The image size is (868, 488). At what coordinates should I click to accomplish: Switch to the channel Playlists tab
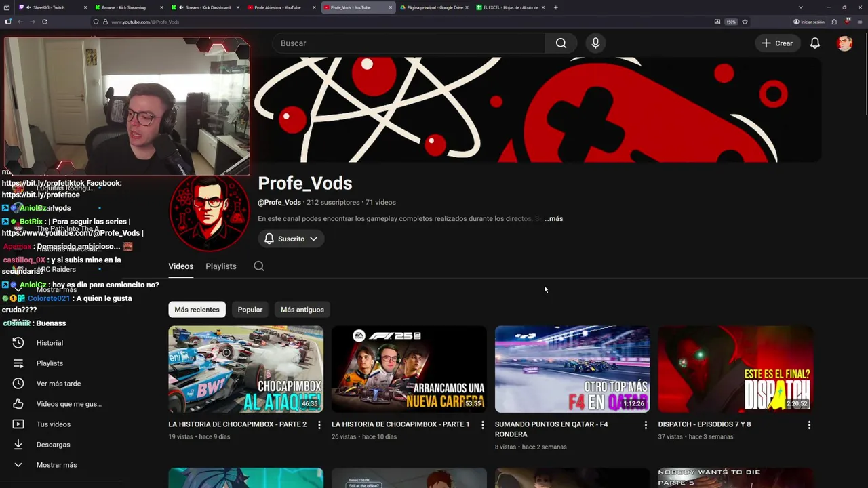(221, 266)
